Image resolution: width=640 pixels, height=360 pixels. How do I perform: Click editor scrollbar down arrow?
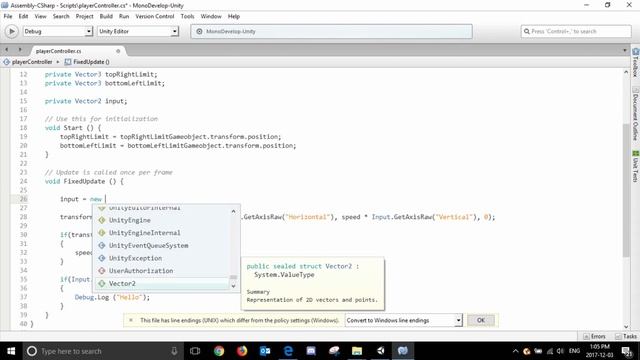pyautogui.click(x=626, y=327)
